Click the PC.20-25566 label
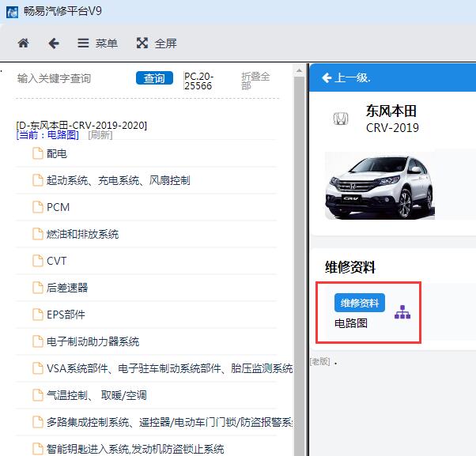This screenshot has height=456, width=476. click(x=198, y=81)
